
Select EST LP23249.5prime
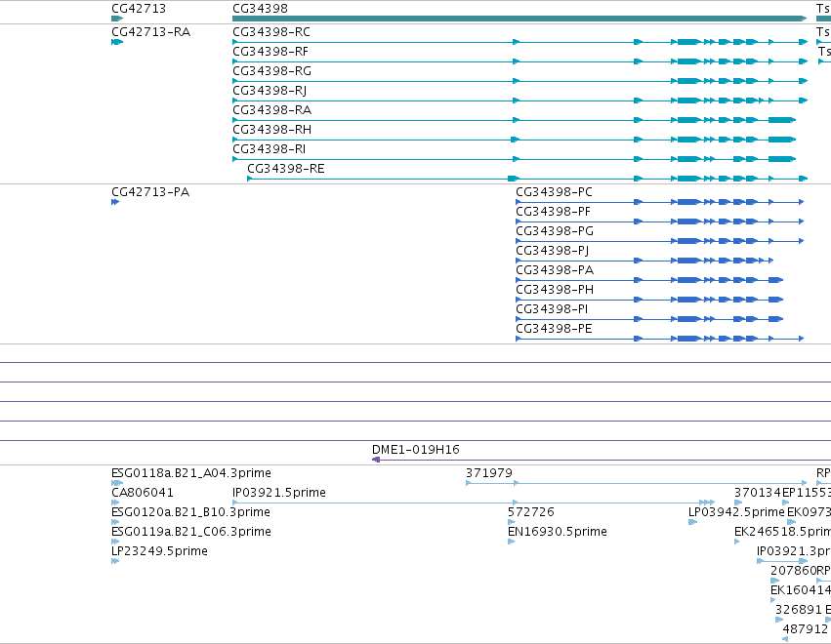pyautogui.click(x=159, y=551)
